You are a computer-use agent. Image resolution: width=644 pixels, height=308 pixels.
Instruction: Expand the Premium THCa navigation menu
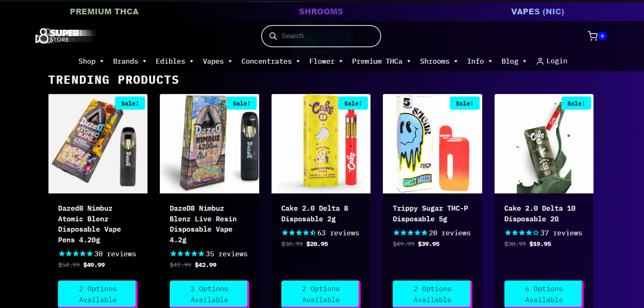[382, 61]
